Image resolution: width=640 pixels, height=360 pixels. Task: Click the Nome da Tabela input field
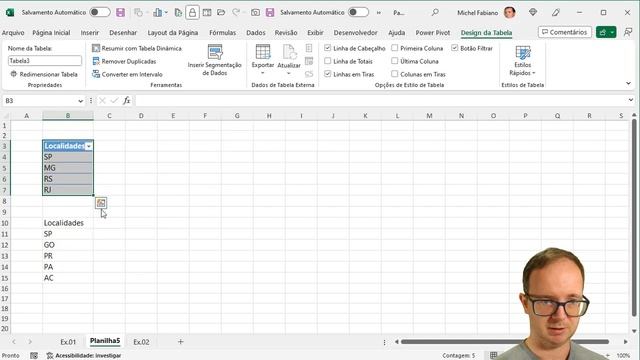[x=44, y=61]
